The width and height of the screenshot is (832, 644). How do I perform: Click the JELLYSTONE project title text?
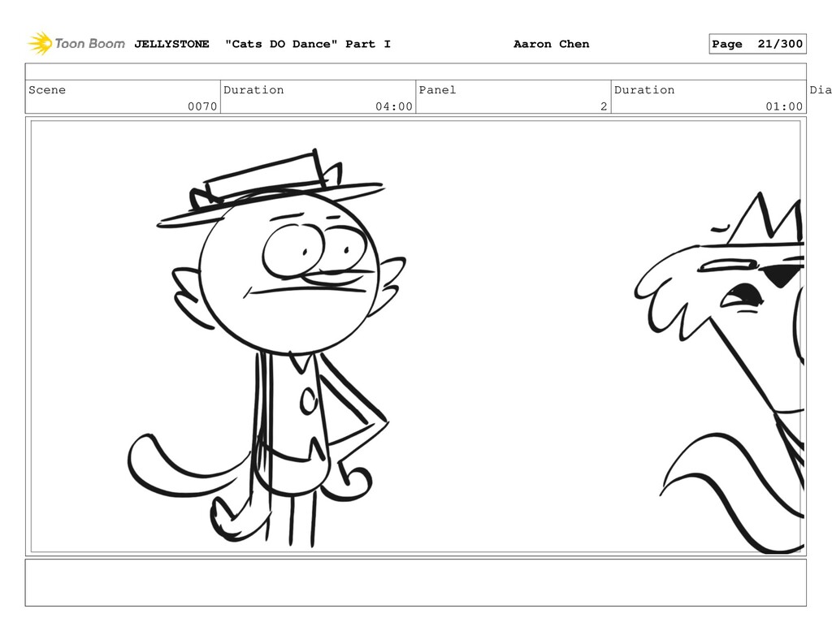pos(171,44)
